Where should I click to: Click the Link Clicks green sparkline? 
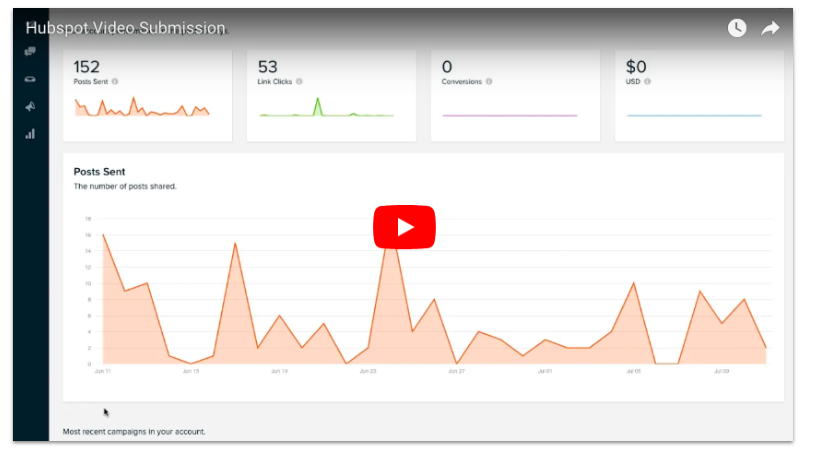pyautogui.click(x=326, y=107)
